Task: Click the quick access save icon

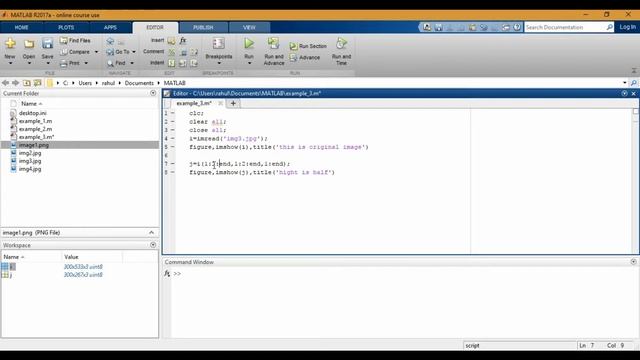Action: [439, 27]
